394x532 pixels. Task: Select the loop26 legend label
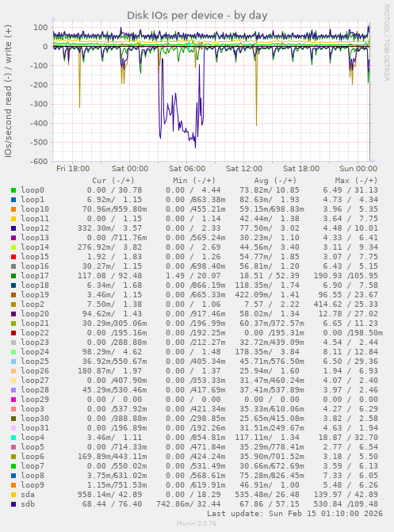[x=35, y=370]
